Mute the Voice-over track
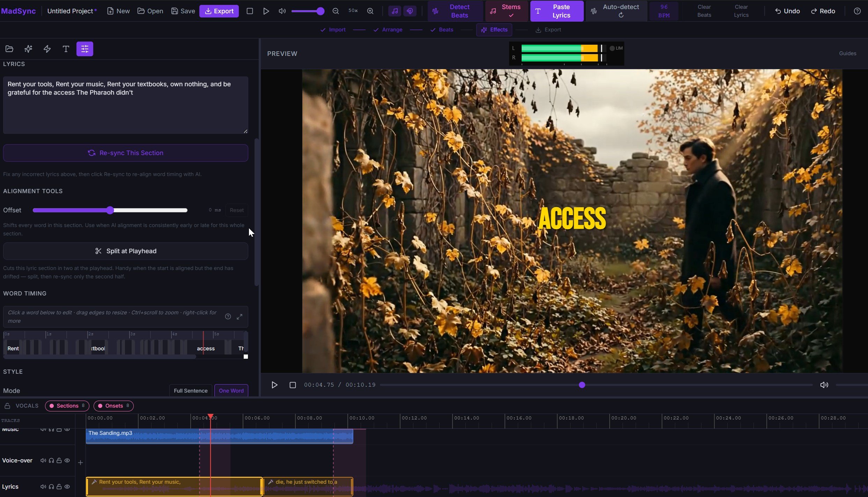 pyautogui.click(x=43, y=460)
